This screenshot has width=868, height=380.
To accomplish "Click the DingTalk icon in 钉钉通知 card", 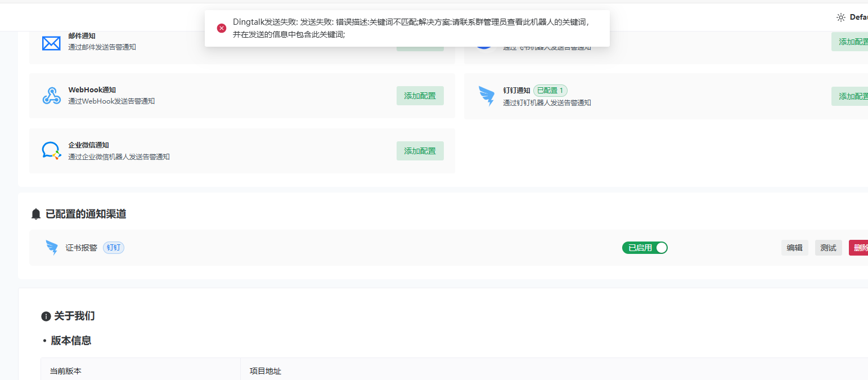I will (x=486, y=96).
